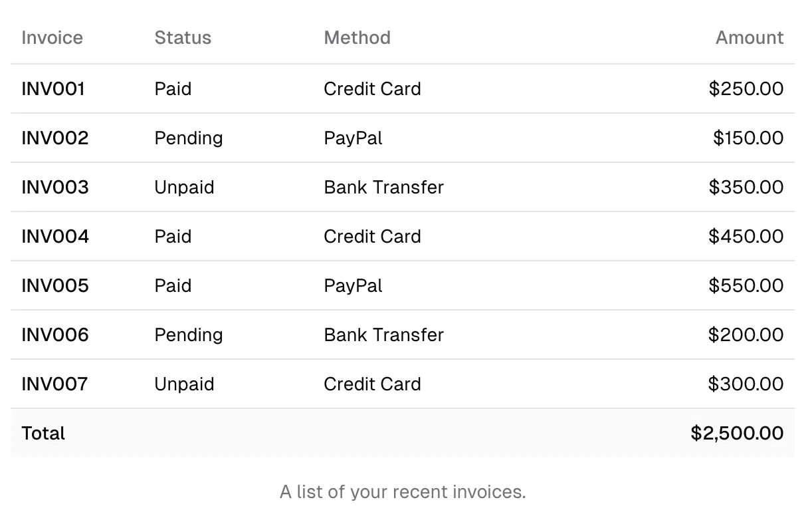812x520 pixels.
Task: Select the INV004 invoice row label
Action: coord(54,237)
